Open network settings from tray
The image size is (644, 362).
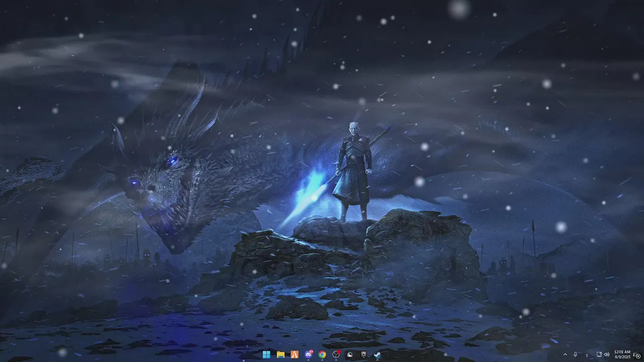599,354
